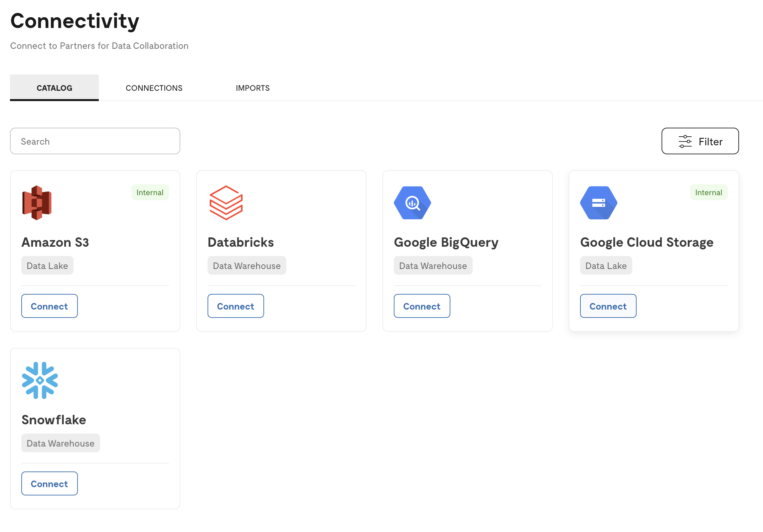Select the Google Cloud Storage card title

coord(647,242)
